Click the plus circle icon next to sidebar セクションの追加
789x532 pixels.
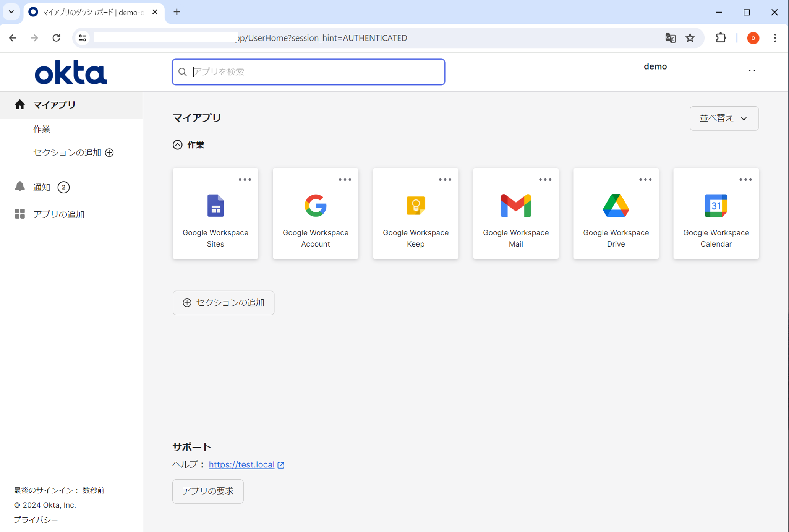click(109, 152)
